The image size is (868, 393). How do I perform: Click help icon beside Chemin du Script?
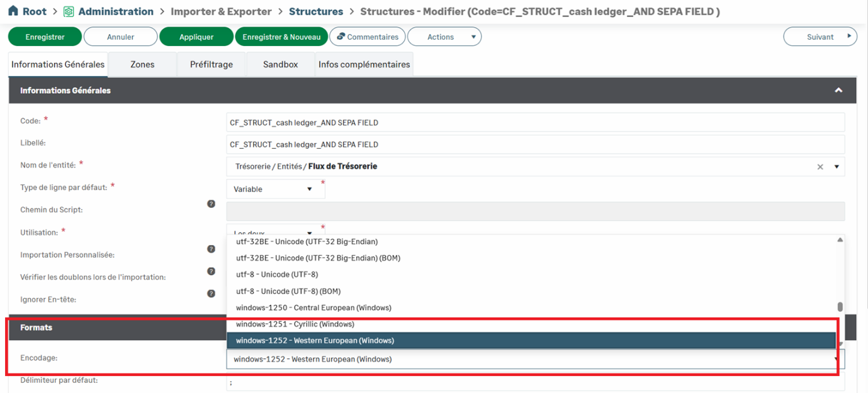coord(211,204)
